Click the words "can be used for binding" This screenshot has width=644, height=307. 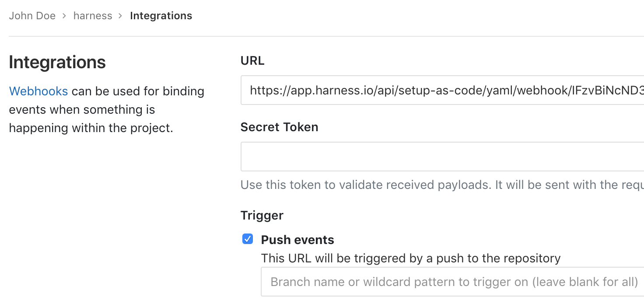pyautogui.click(x=138, y=91)
